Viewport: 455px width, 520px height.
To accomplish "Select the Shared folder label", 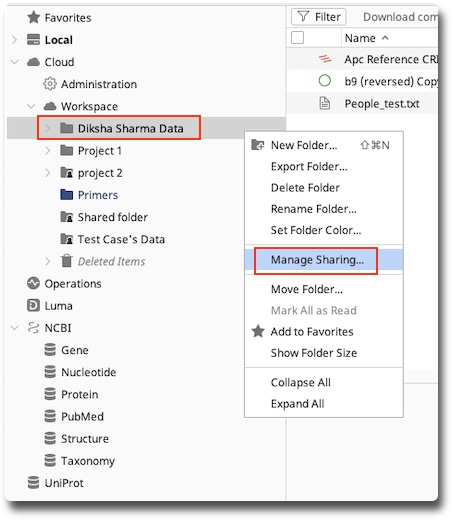I will 113,217.
